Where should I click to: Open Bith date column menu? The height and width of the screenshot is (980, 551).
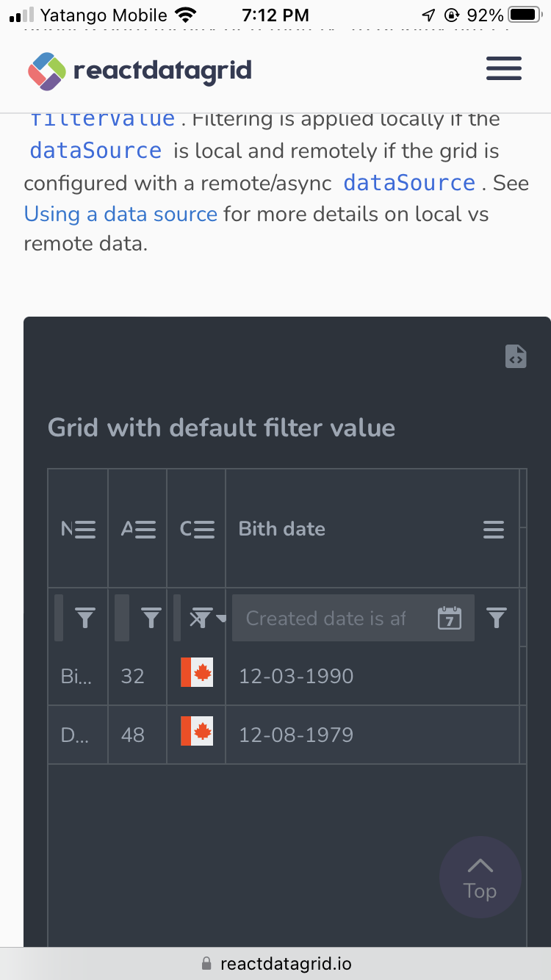(x=494, y=529)
